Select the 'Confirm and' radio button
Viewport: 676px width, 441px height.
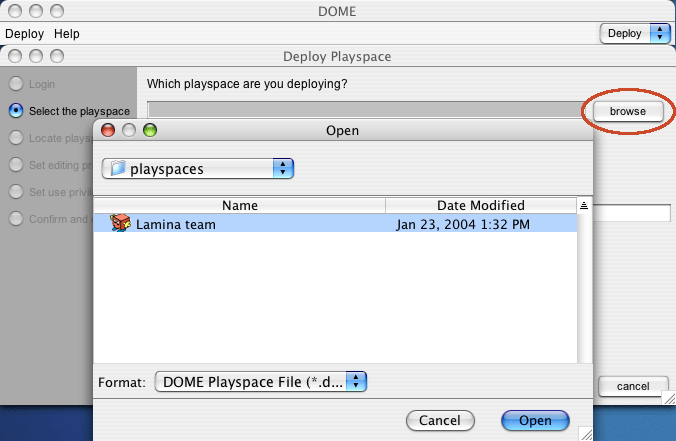tap(16, 219)
